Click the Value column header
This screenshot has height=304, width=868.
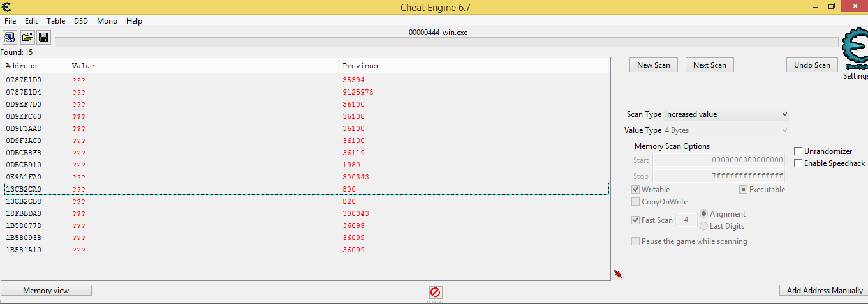point(203,66)
